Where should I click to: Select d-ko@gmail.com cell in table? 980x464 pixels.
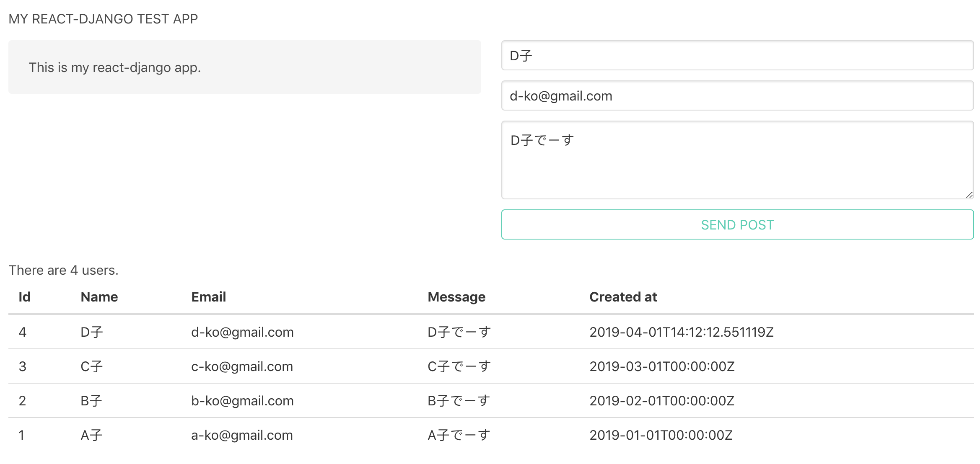242,332
